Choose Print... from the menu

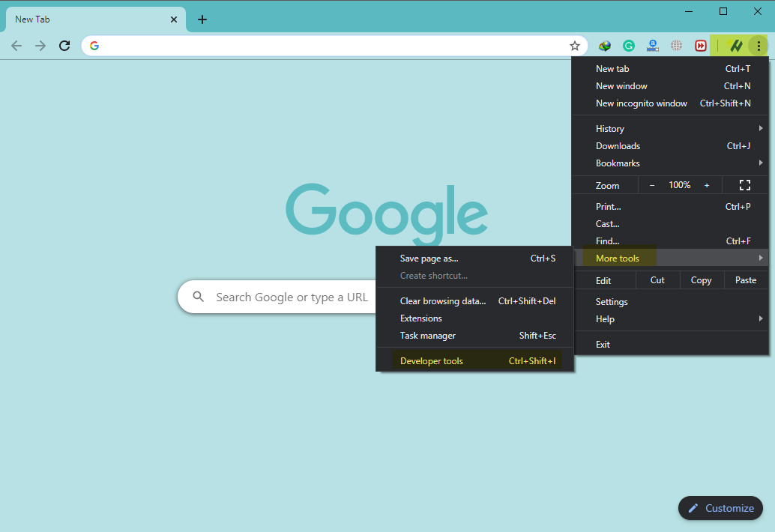[x=670, y=207]
